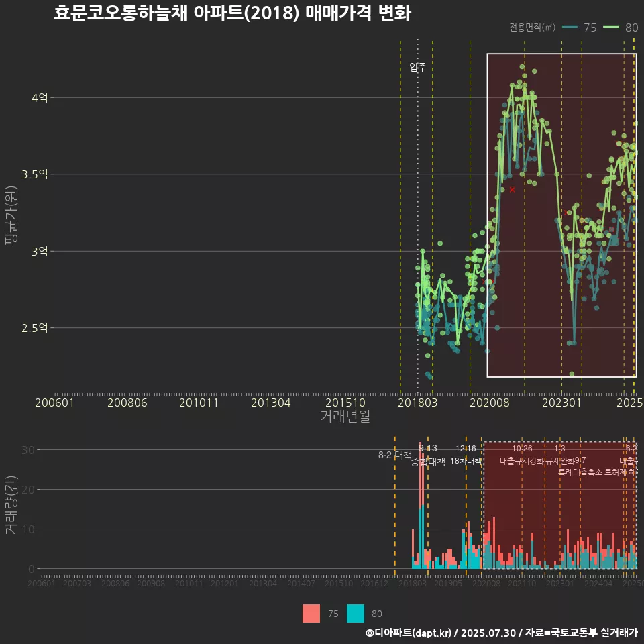Click 201612 on the volume chart axis
Screen dimensions: 644x644
point(374,583)
